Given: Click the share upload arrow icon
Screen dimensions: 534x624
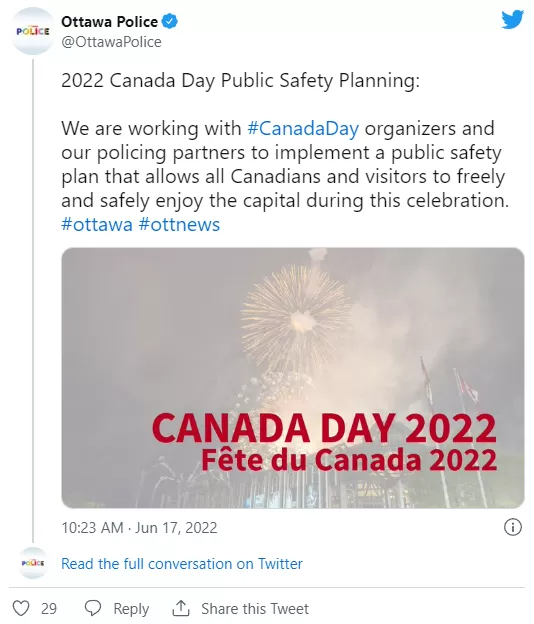Looking at the screenshot, I should pos(181,608).
